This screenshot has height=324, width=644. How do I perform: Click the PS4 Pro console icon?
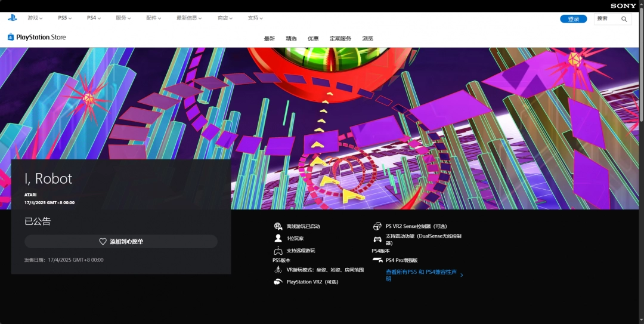point(377,260)
